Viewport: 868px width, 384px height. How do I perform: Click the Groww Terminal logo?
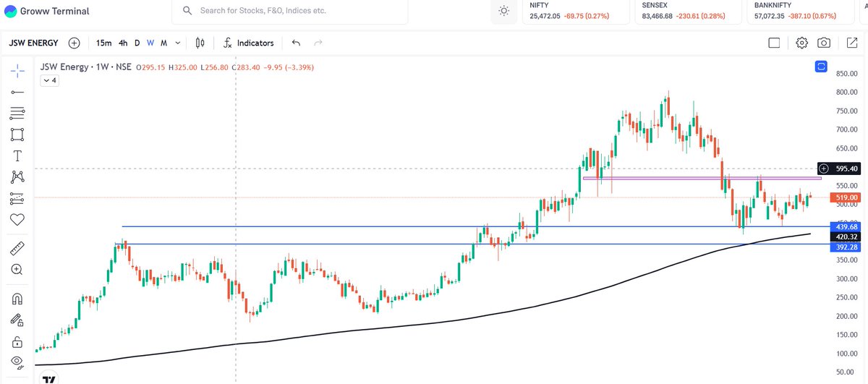(48, 12)
